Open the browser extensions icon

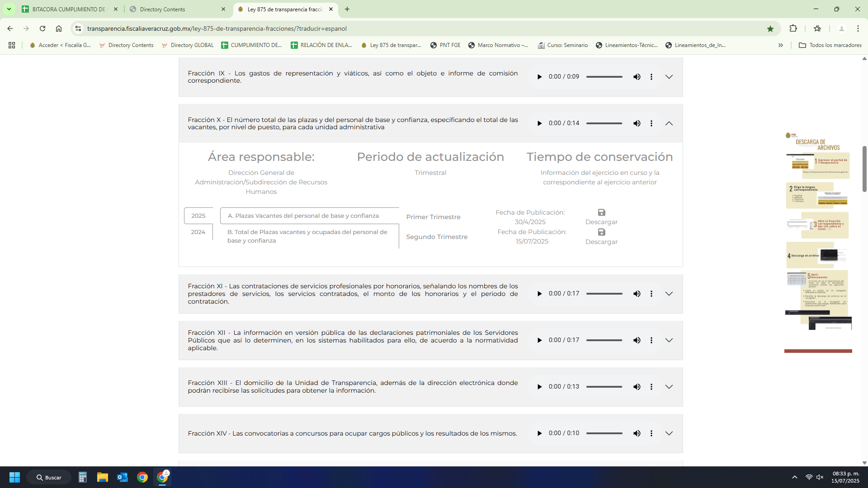point(793,28)
